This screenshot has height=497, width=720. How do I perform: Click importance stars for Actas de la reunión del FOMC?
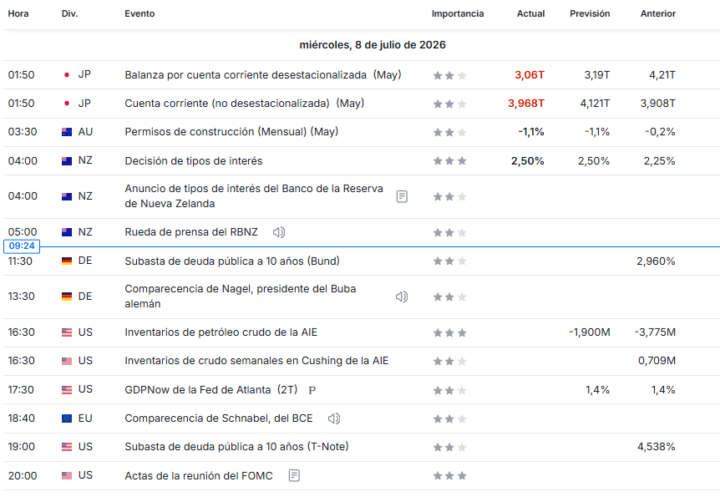click(450, 475)
